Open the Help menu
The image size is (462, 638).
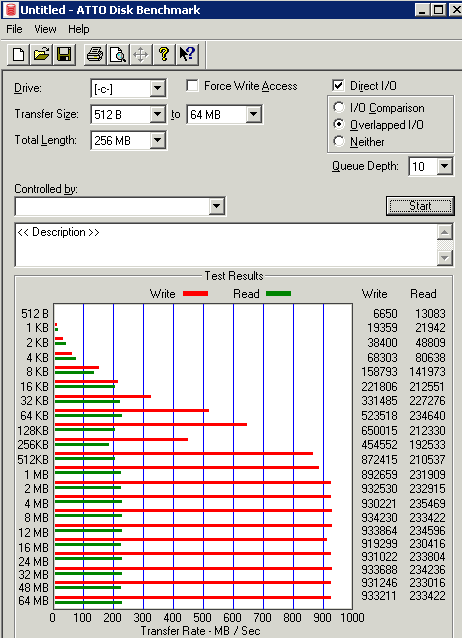point(79,29)
